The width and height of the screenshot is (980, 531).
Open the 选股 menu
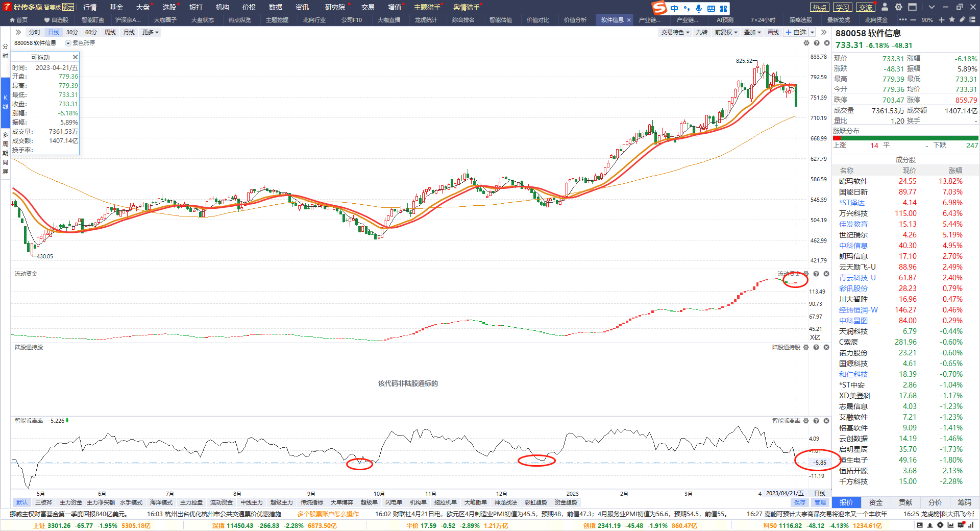[x=169, y=7]
